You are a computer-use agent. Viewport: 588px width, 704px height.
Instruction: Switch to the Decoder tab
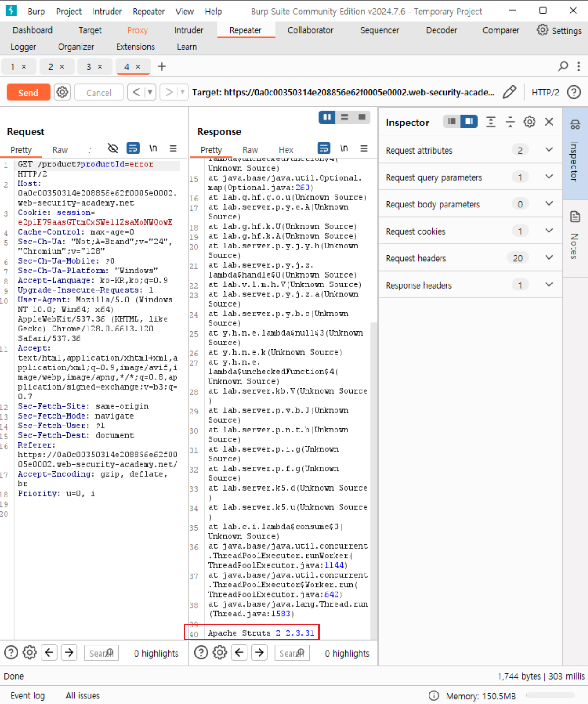click(x=441, y=30)
